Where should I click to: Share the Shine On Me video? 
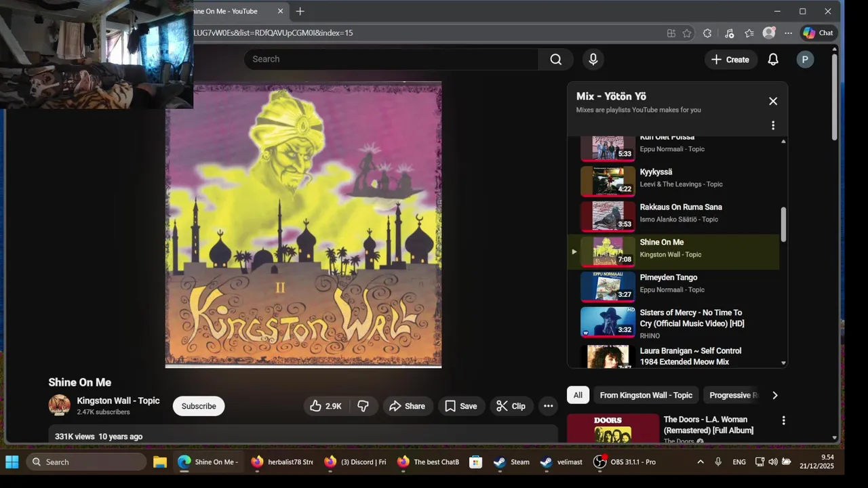tap(408, 406)
